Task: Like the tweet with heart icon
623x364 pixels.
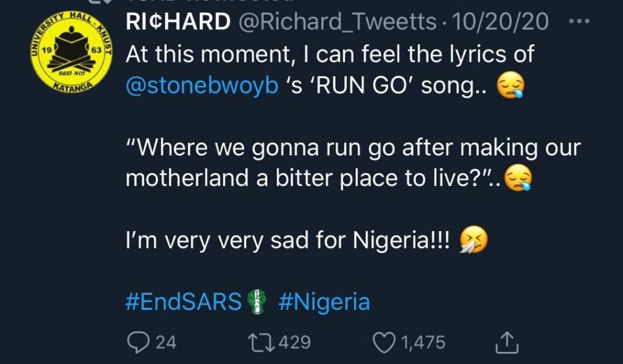Action: click(385, 343)
